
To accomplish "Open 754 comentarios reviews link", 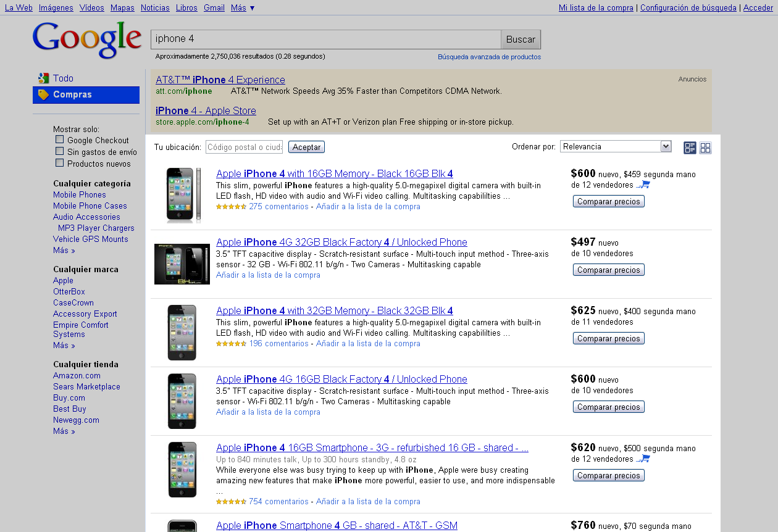I will [278, 502].
